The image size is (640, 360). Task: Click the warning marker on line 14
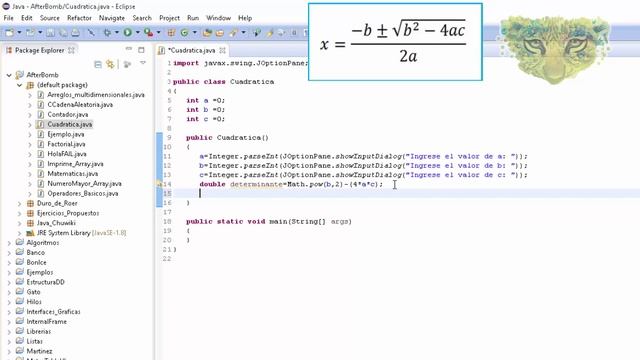(x=159, y=184)
